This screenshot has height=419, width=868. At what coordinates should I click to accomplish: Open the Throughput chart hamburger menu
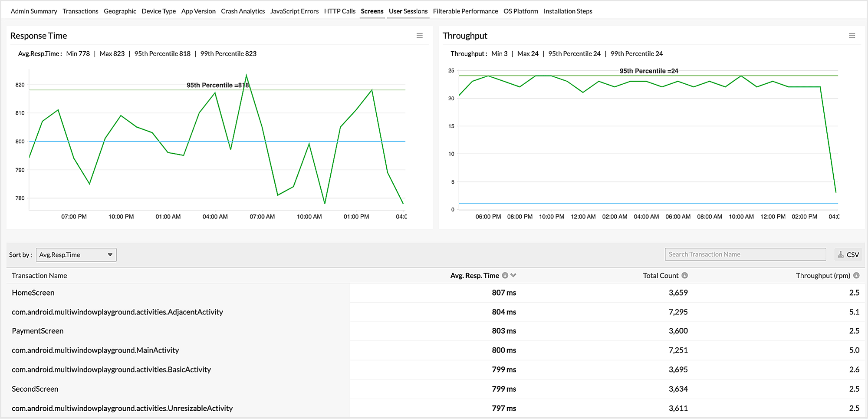click(852, 36)
